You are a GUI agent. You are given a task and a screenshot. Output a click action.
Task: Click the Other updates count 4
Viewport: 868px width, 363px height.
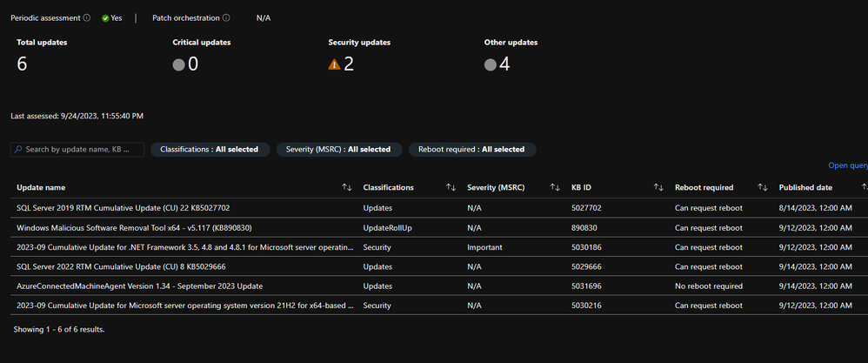(x=504, y=64)
